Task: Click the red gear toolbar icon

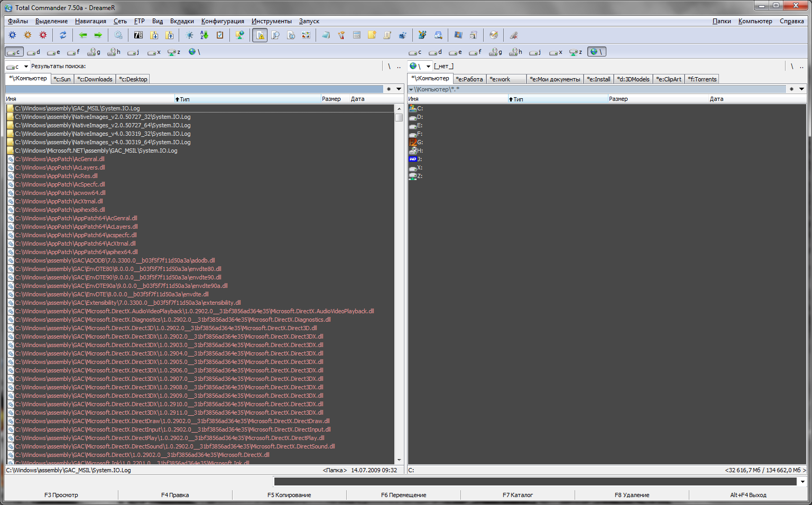Action: pos(43,35)
